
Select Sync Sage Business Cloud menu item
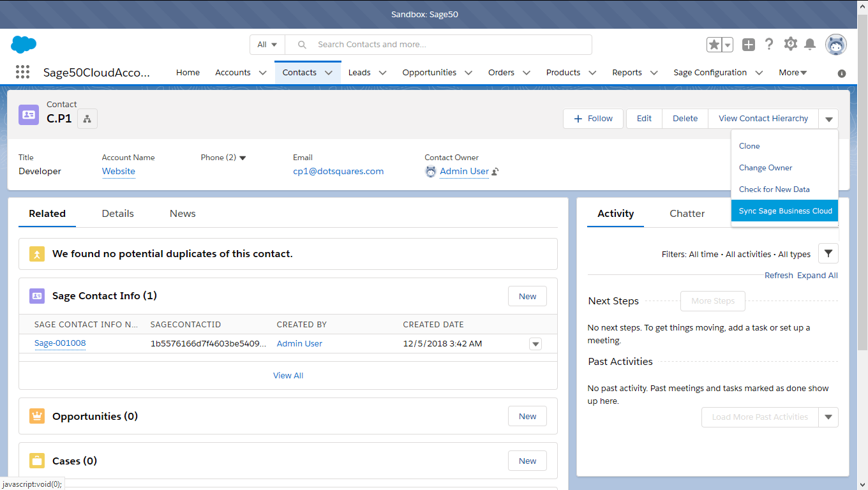pyautogui.click(x=785, y=211)
